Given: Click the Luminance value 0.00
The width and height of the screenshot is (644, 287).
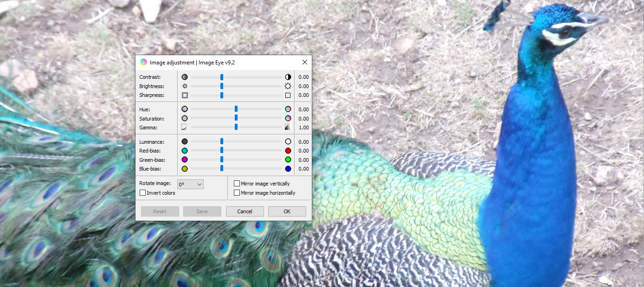Looking at the screenshot, I should click(x=303, y=142).
